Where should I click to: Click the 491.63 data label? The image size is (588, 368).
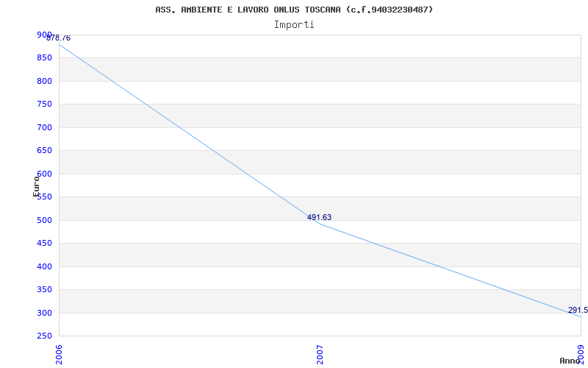click(x=319, y=217)
